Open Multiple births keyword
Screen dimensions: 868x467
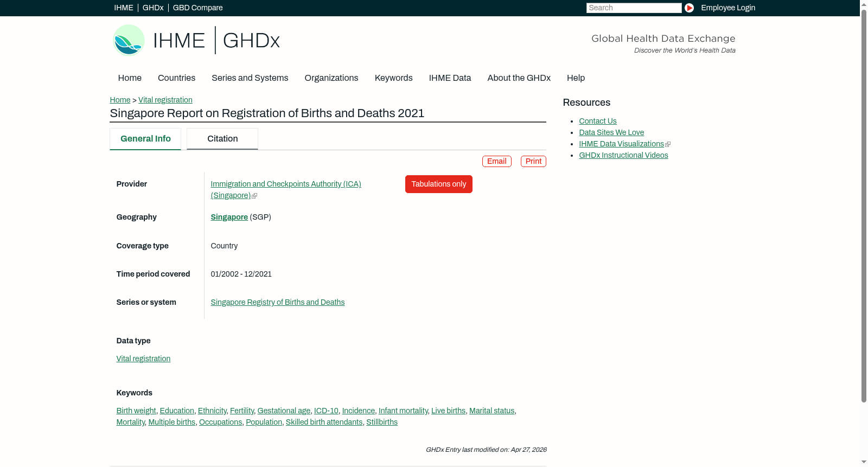click(x=172, y=422)
